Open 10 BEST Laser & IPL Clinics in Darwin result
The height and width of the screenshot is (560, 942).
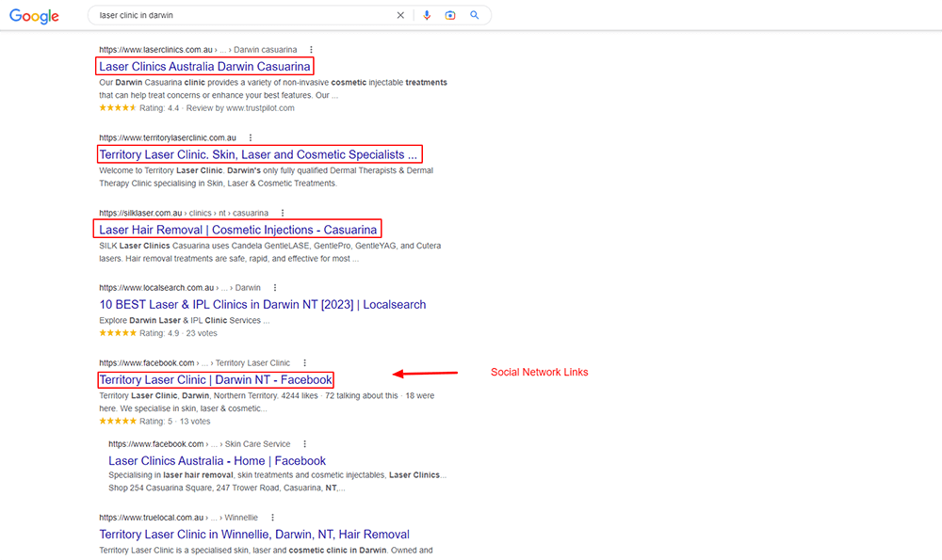coord(263,305)
